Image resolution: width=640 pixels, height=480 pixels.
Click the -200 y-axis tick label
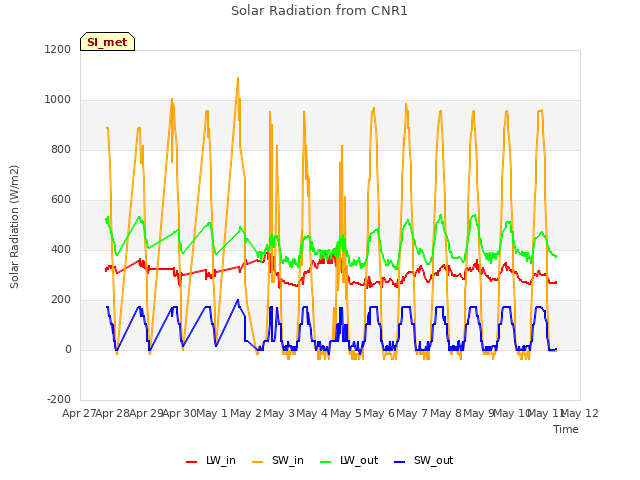pyautogui.click(x=59, y=399)
